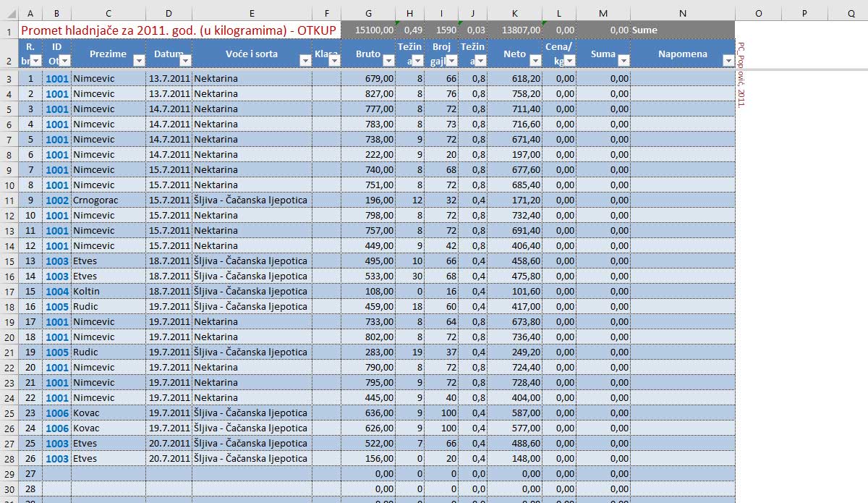Select the Bruto total cell 15100,00
Image resolution: width=868 pixels, height=503 pixels.
pyautogui.click(x=369, y=30)
